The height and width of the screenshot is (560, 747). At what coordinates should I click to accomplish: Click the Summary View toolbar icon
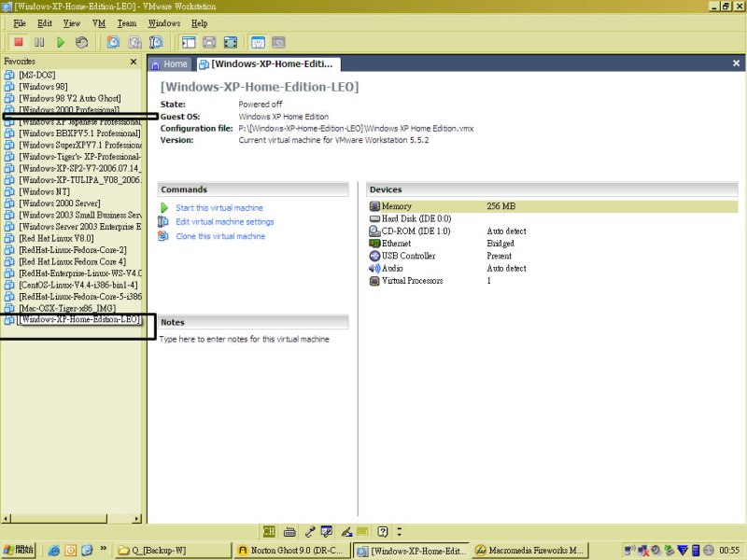click(x=258, y=42)
